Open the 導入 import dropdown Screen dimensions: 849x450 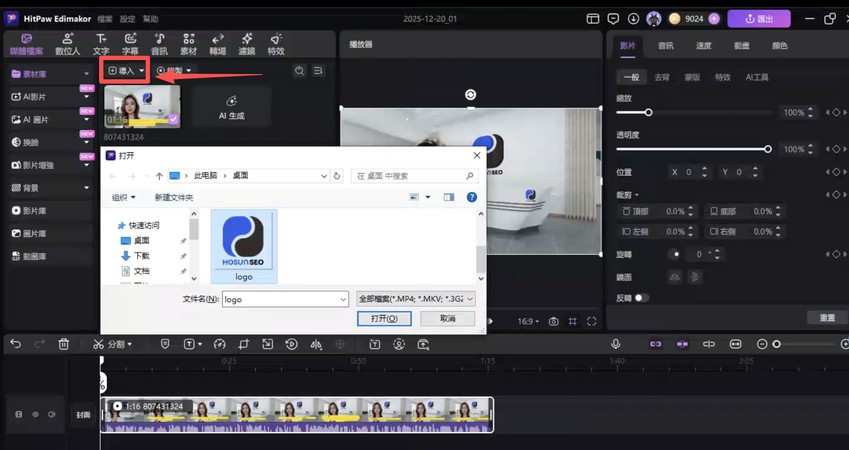pyautogui.click(x=126, y=71)
